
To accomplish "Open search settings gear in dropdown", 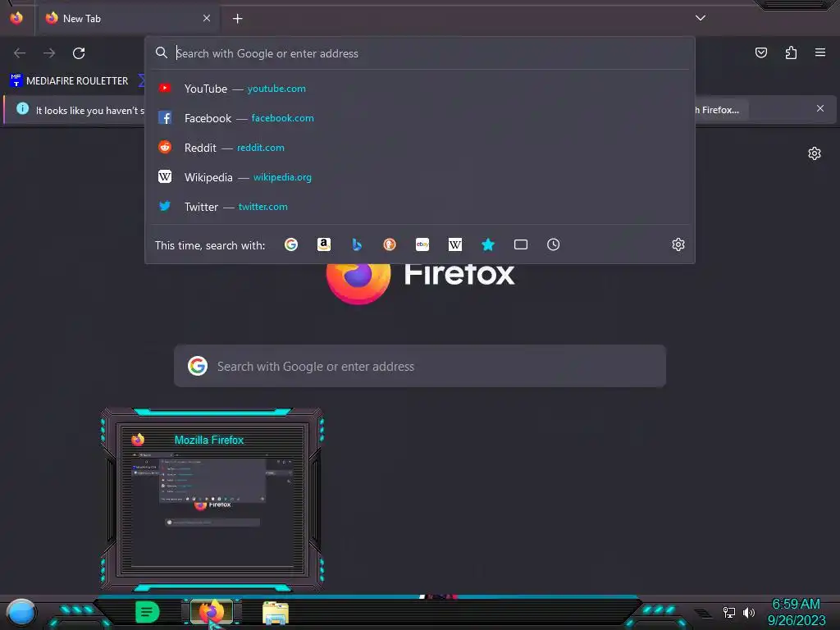I will (678, 244).
